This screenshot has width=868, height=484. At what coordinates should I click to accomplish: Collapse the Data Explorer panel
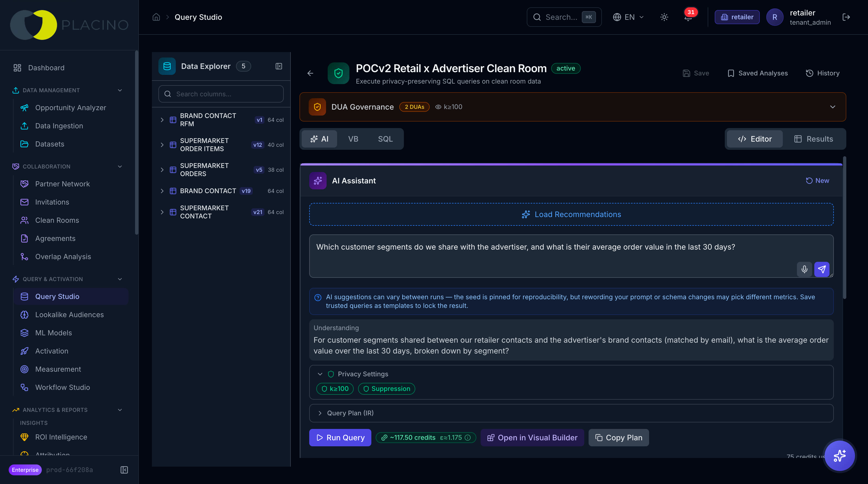(x=279, y=66)
